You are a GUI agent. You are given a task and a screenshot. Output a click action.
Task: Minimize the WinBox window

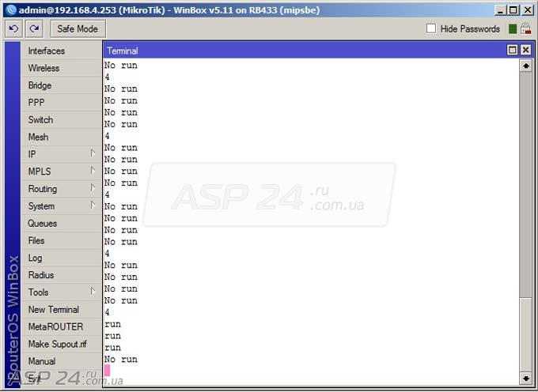500,10
